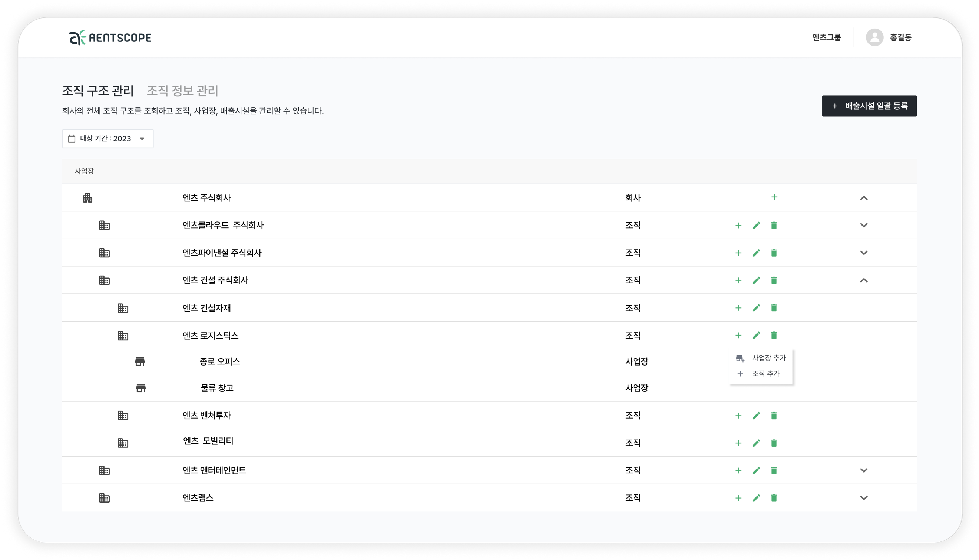Edit 엔츠 로지스틱스 using pencil icon

pyautogui.click(x=756, y=336)
